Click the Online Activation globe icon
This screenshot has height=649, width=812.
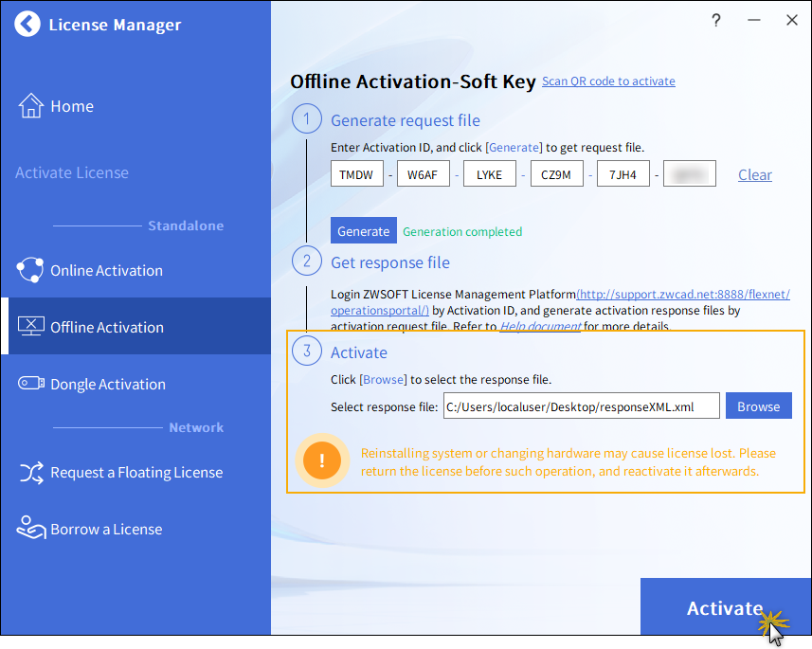[x=30, y=270]
